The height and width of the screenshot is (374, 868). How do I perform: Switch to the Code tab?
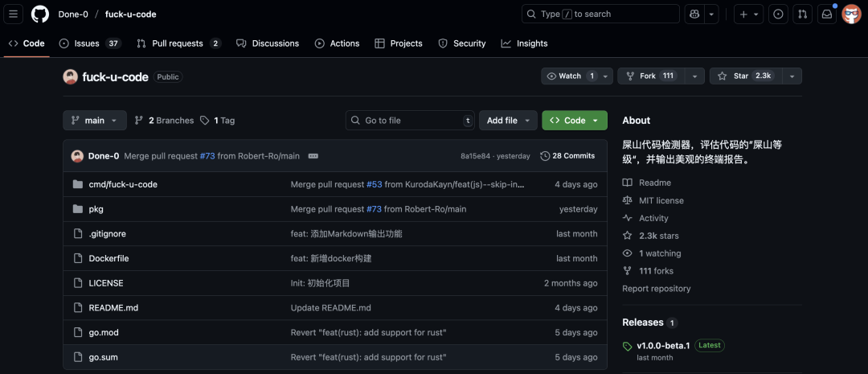tap(27, 43)
